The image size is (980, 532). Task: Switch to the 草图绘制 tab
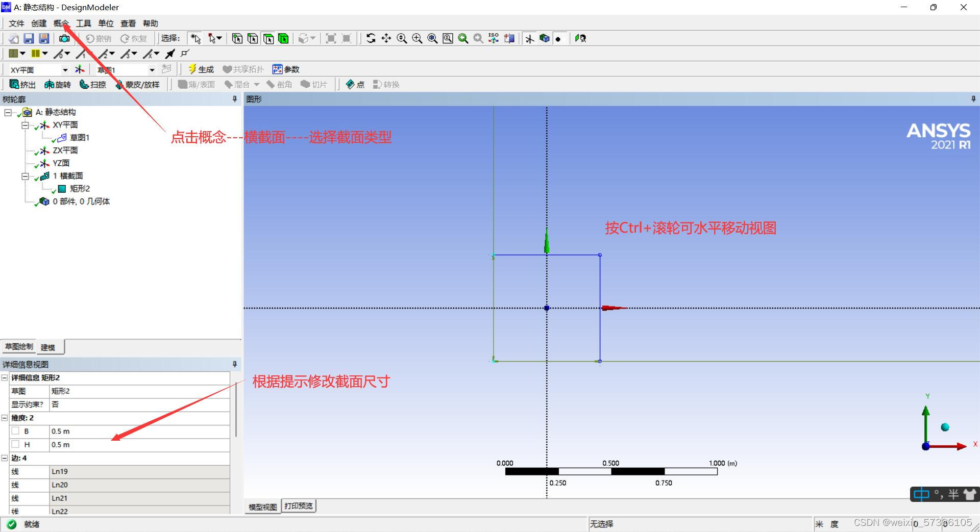[x=19, y=347]
